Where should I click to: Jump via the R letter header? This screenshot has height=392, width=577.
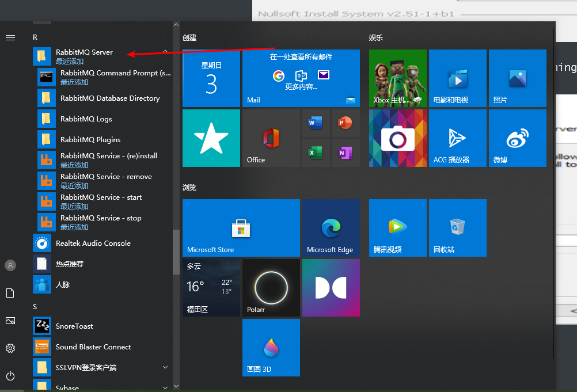[35, 37]
